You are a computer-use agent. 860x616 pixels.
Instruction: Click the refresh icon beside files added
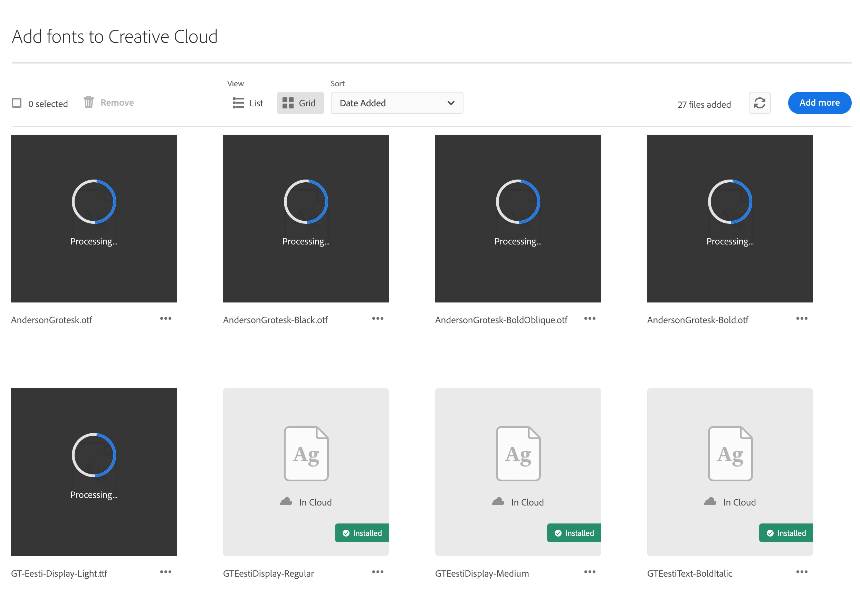click(x=759, y=103)
